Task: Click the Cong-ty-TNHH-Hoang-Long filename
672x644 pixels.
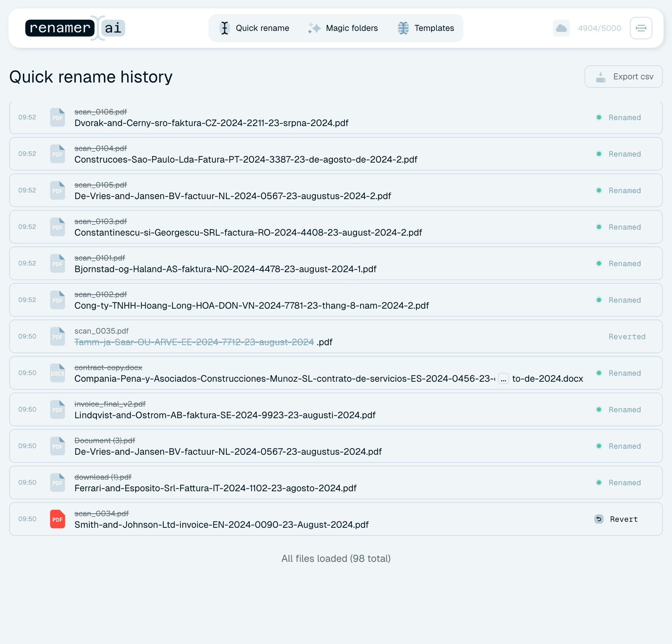Action: [x=252, y=305]
